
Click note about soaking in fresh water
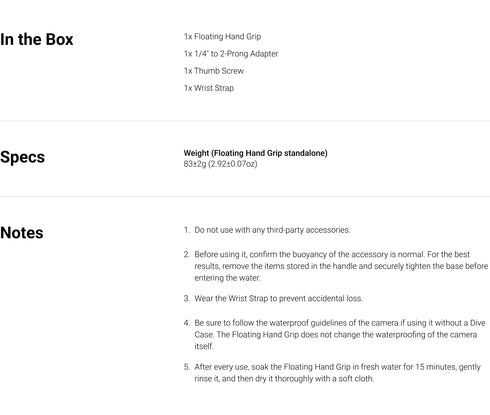coord(337,373)
